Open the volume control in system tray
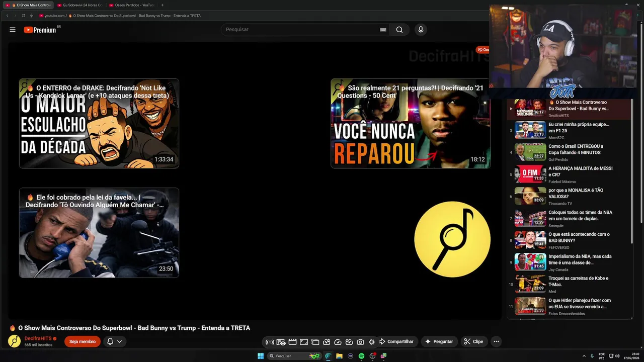 click(617, 356)
